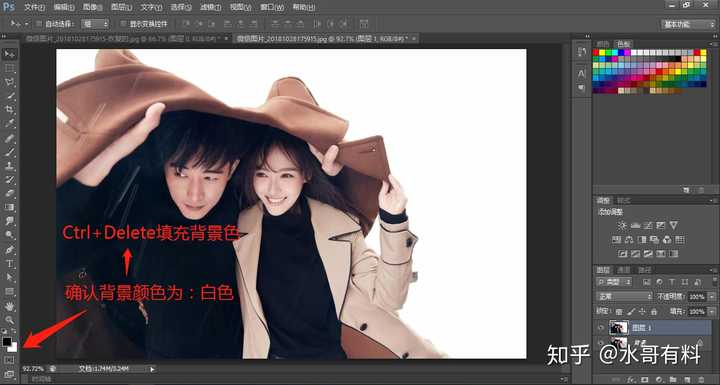Open the layer blend mode dropdown
The width and height of the screenshot is (720, 385).
(x=624, y=296)
